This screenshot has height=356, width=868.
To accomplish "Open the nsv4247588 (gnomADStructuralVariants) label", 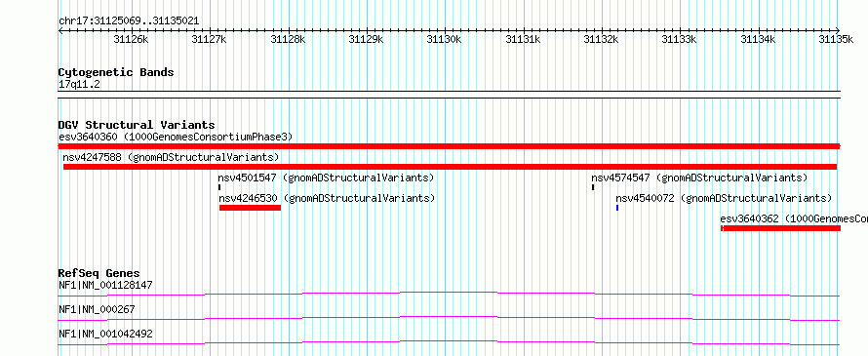I will tap(171, 157).
